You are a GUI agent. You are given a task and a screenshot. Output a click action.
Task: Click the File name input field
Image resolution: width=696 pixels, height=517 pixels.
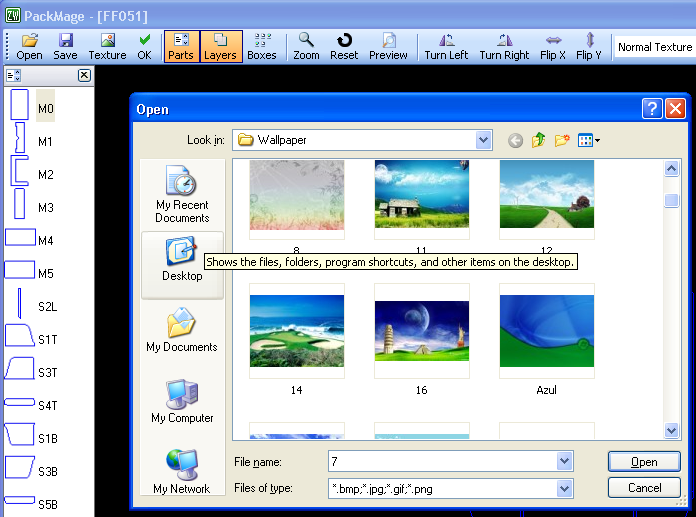(442, 462)
